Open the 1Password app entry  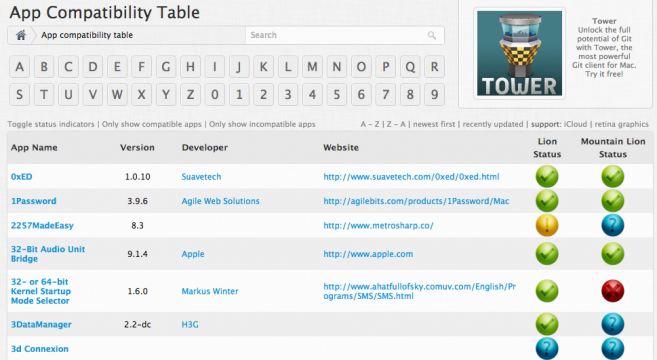tap(34, 201)
